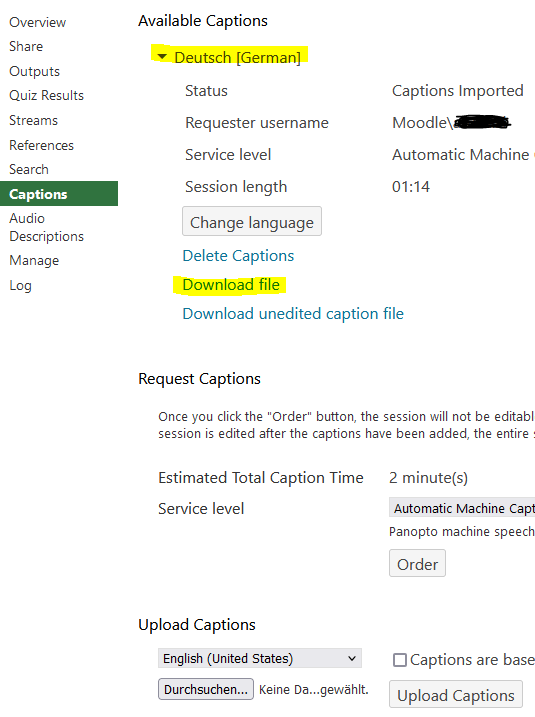This screenshot has width=535, height=717.
Task: Go to the Share section
Action: pyautogui.click(x=26, y=47)
